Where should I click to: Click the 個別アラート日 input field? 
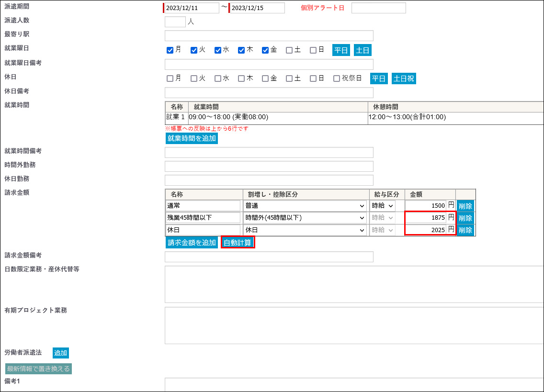click(378, 8)
